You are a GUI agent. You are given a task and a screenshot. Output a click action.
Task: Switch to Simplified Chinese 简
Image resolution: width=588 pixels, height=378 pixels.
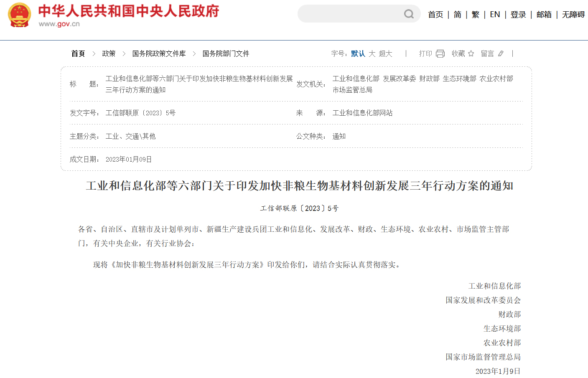click(458, 15)
